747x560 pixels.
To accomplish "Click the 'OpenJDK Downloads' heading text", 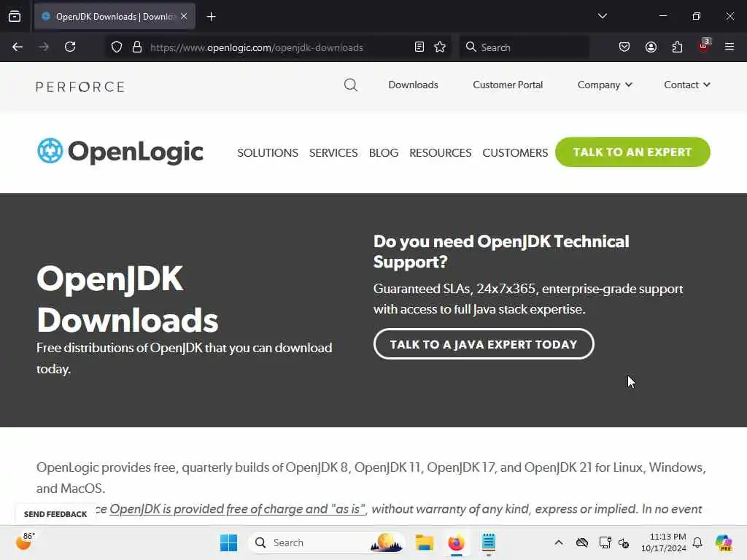I will 127,299.
